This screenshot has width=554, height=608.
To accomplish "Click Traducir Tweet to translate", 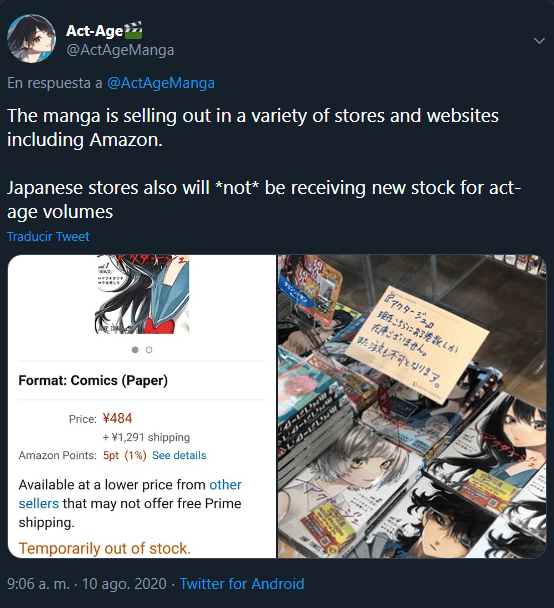I will pos(48,237).
